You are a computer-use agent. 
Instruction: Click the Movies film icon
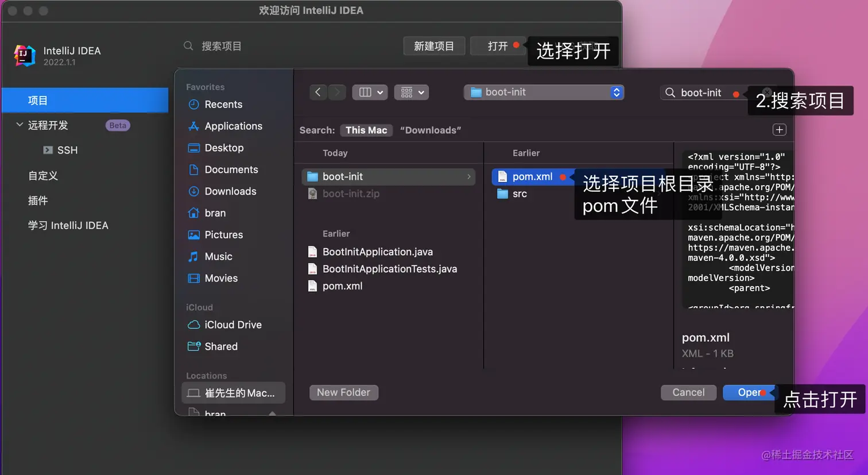click(194, 279)
